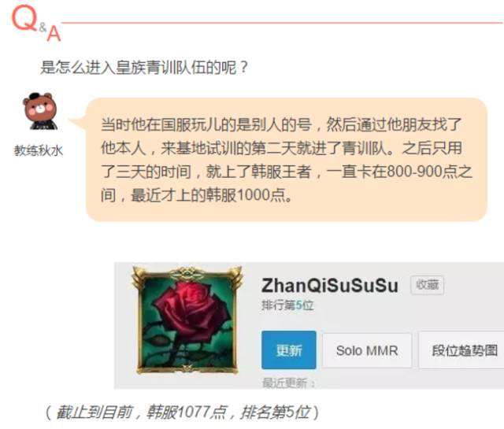Image resolution: width=504 pixels, height=429 pixels.
Task: Click the blue 更新 button
Action: click(x=289, y=350)
